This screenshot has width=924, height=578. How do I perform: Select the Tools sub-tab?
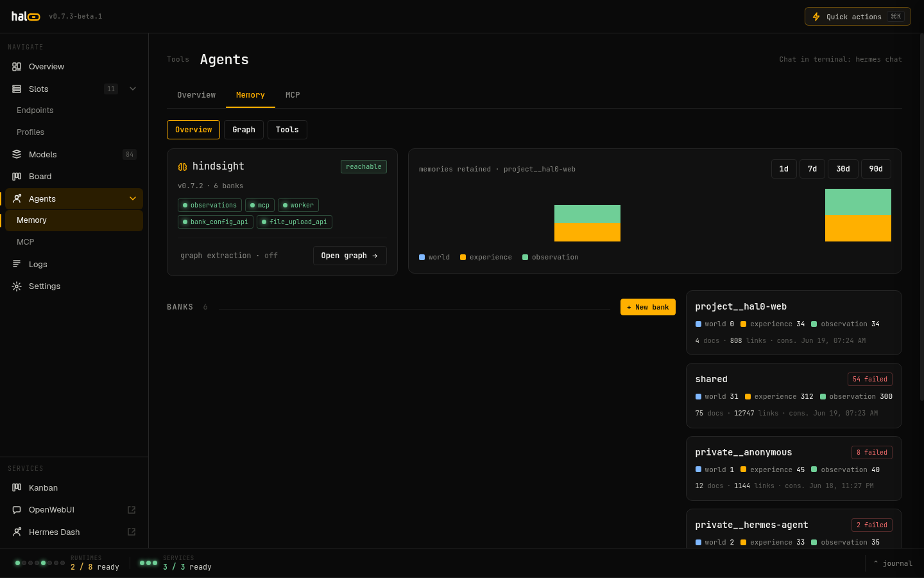287,130
